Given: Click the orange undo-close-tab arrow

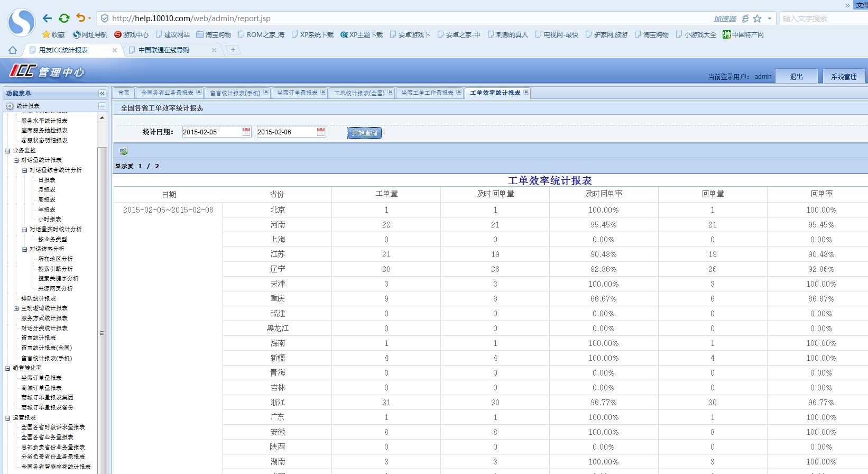Looking at the screenshot, I should [x=80, y=18].
